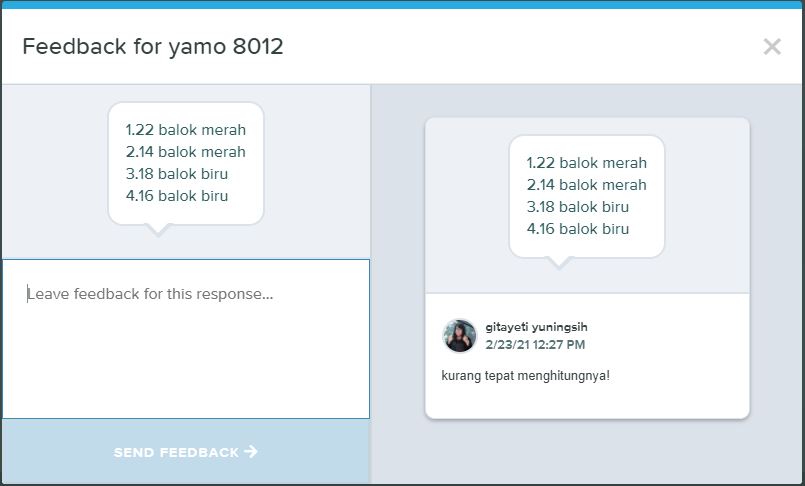Screen dimensions: 805x486
Task: Click the "Feedback for yamo 8012" title
Action: pos(153,47)
